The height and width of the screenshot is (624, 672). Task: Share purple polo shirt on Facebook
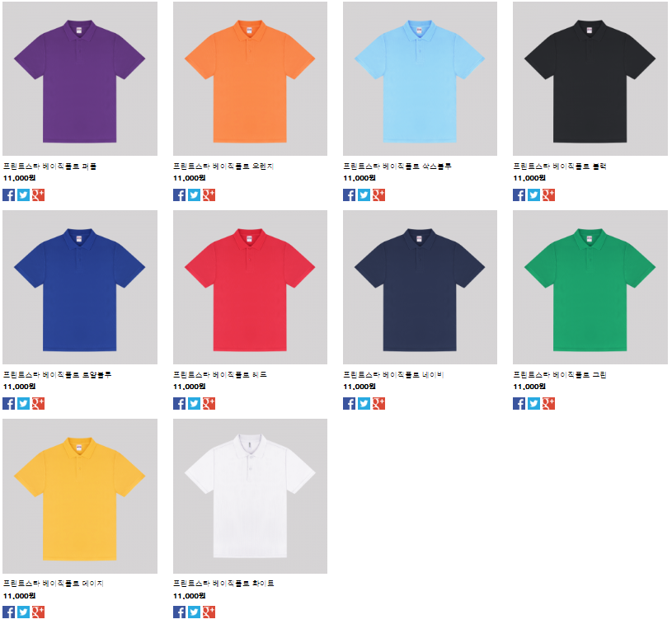point(8,195)
